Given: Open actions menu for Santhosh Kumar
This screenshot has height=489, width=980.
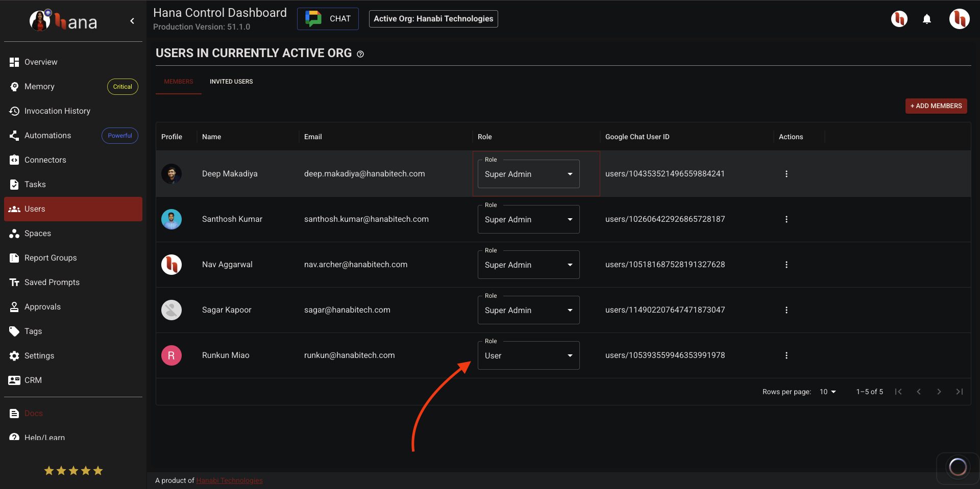Looking at the screenshot, I should [x=787, y=219].
